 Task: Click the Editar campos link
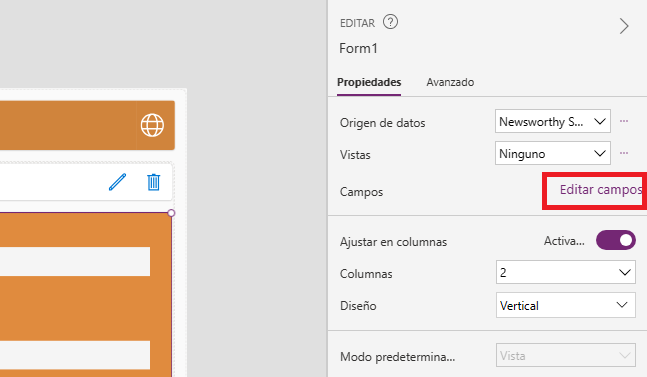click(x=601, y=190)
